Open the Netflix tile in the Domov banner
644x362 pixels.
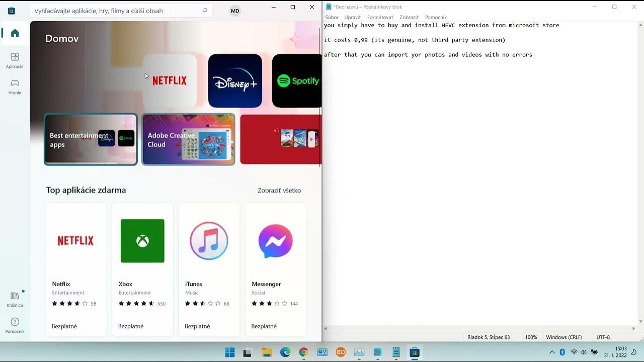170,81
